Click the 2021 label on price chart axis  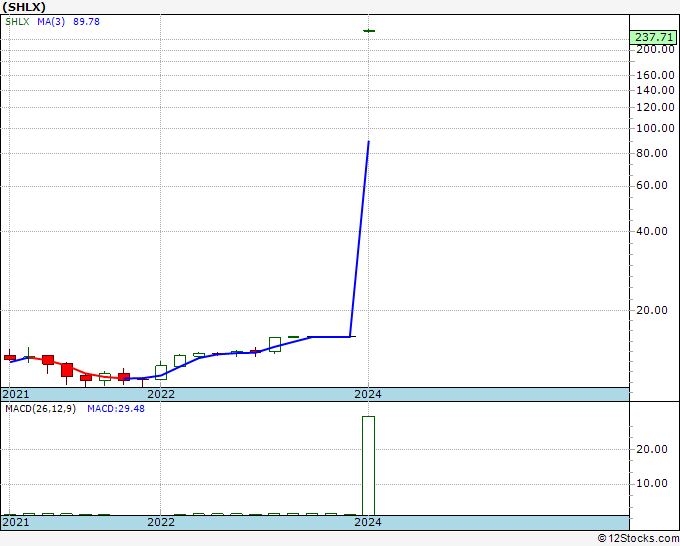coord(16,394)
